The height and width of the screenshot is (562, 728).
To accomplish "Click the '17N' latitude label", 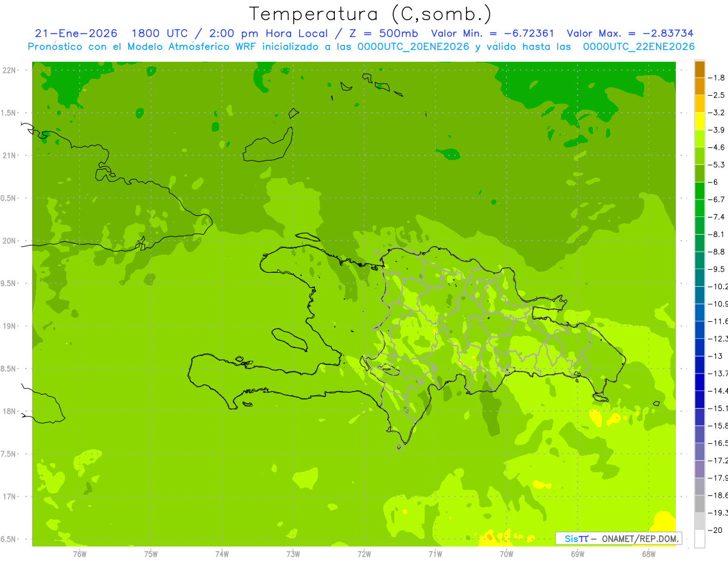I will 8,497.
